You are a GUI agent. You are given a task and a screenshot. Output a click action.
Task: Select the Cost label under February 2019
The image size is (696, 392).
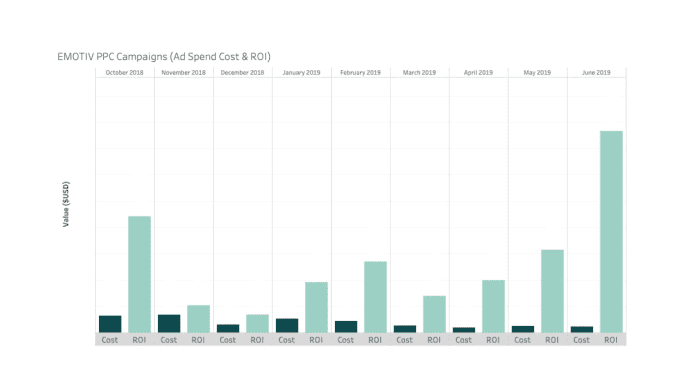click(346, 340)
